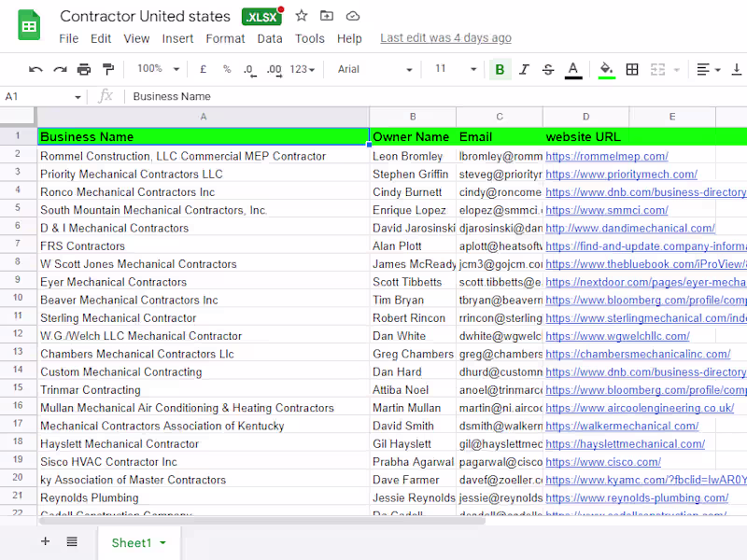The width and height of the screenshot is (747, 560).
Task: Apply italic formatting
Action: (x=523, y=69)
